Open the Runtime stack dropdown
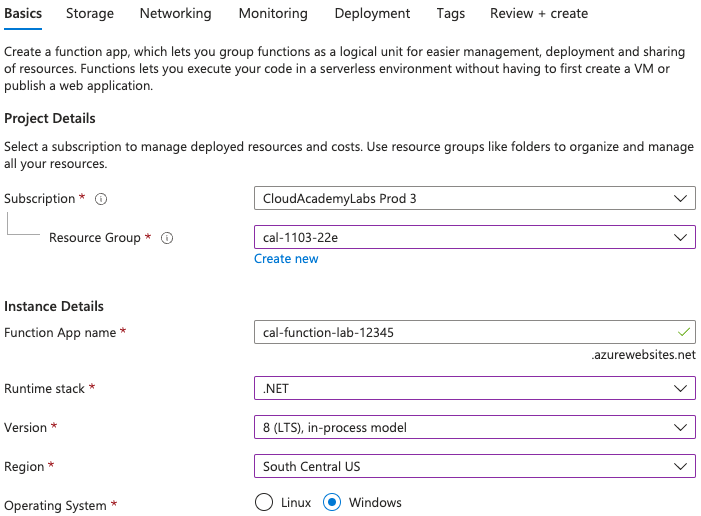 point(474,388)
